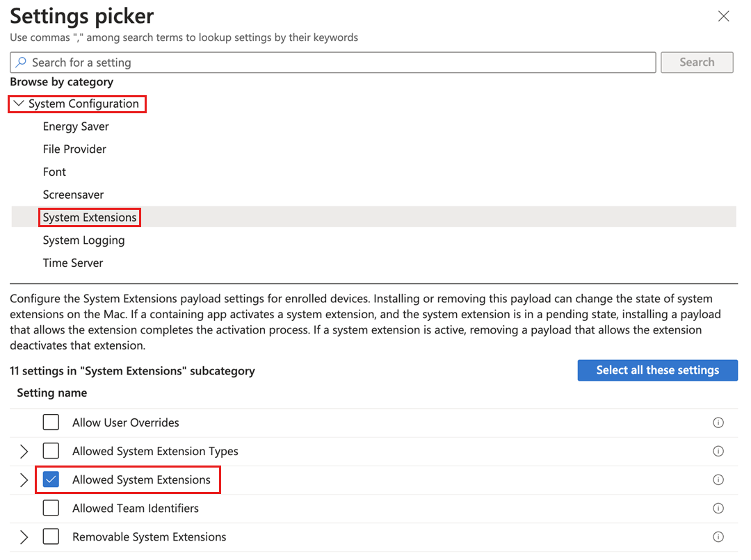Select the Energy Saver subcategory

(x=76, y=126)
